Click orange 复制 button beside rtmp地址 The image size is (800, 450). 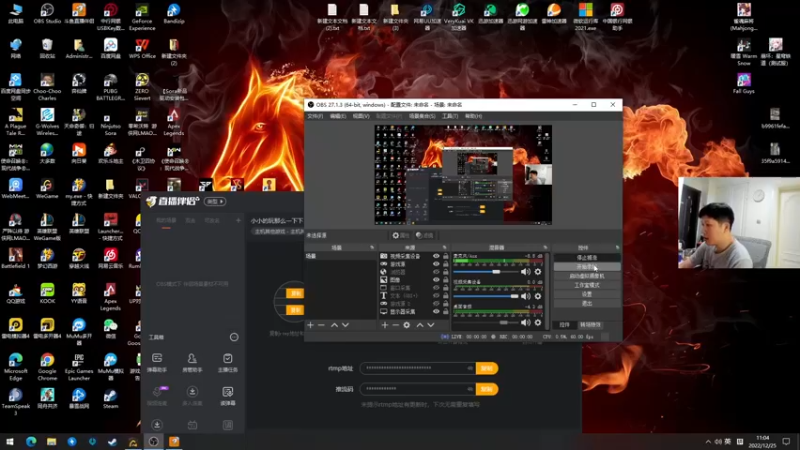[x=487, y=368]
